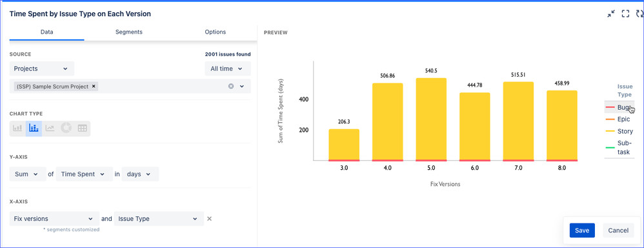Toggle the Epic series in legend
Viewport: 644px width, 248px height.
pos(619,119)
